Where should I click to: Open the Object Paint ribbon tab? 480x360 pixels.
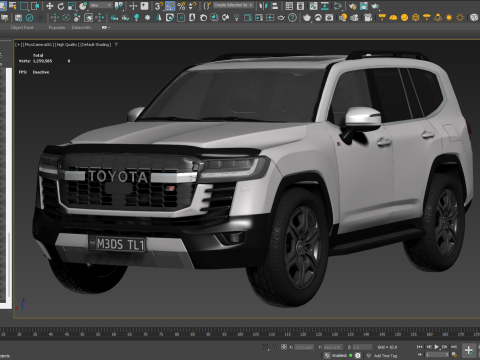click(22, 27)
